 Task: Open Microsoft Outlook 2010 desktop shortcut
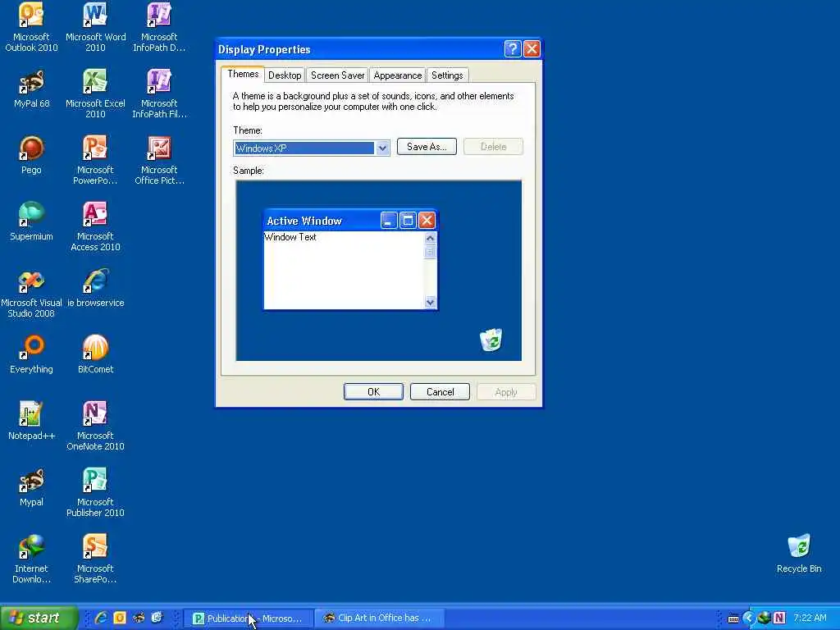pos(31,27)
